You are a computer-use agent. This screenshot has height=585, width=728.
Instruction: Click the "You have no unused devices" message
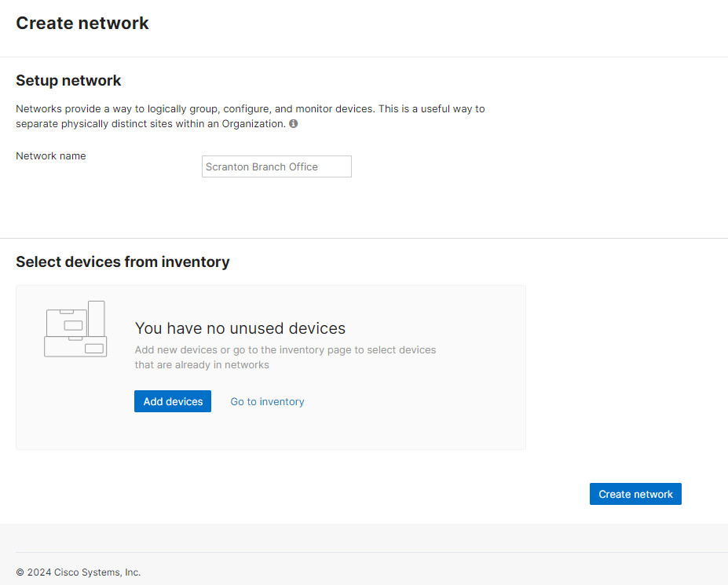[x=240, y=328]
